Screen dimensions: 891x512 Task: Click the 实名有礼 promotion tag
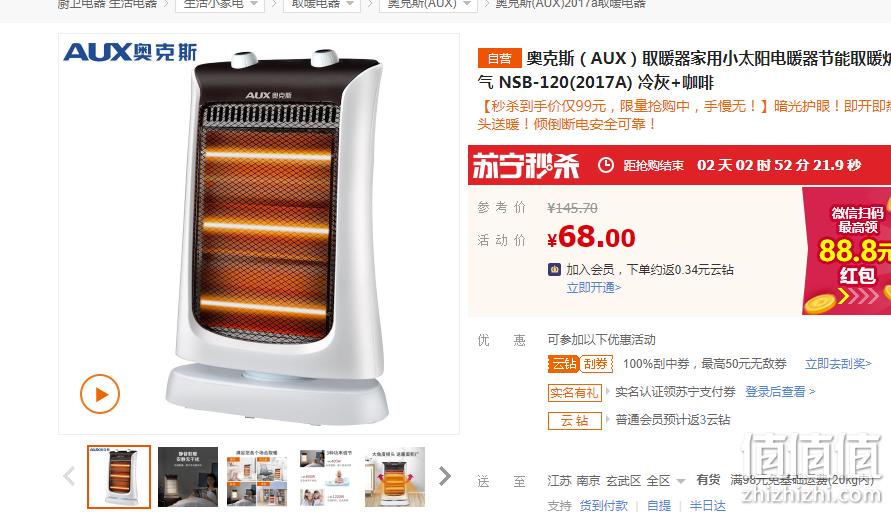(574, 392)
